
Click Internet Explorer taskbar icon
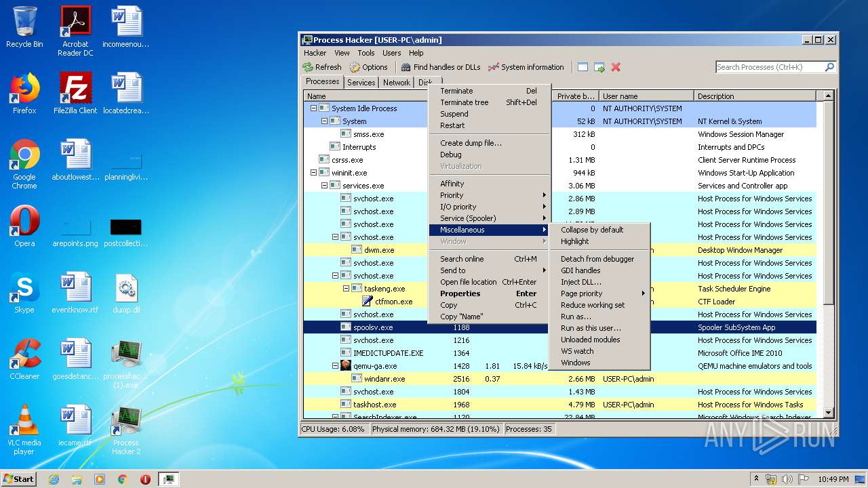point(54,479)
